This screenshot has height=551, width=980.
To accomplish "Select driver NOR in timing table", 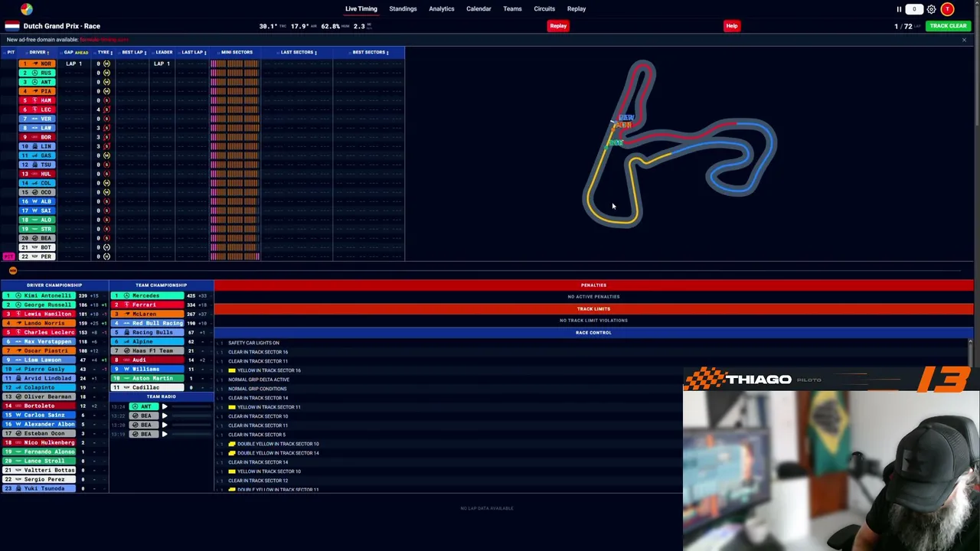I will point(37,64).
